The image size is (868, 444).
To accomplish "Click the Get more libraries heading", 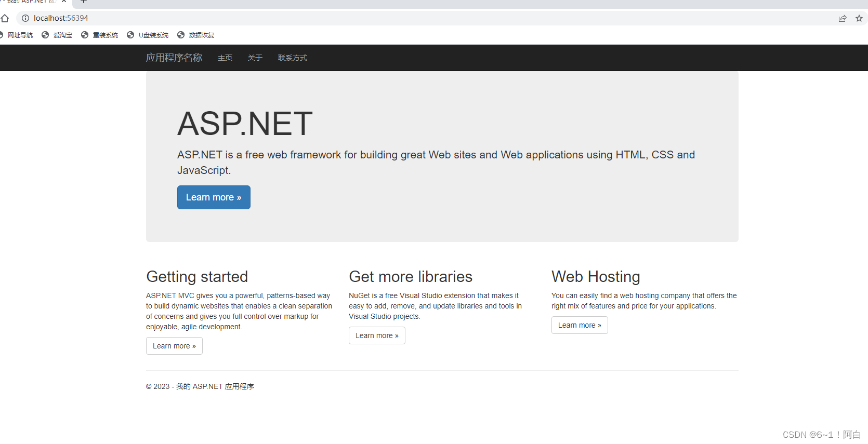I will click(411, 277).
